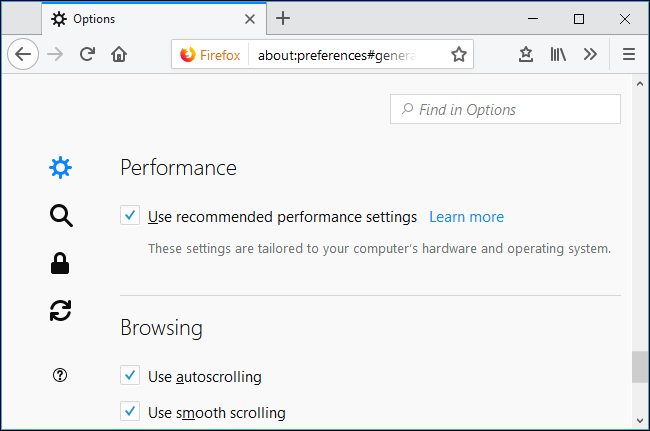
Task: Open Search settings magnifier in sidebar
Action: coord(61,215)
